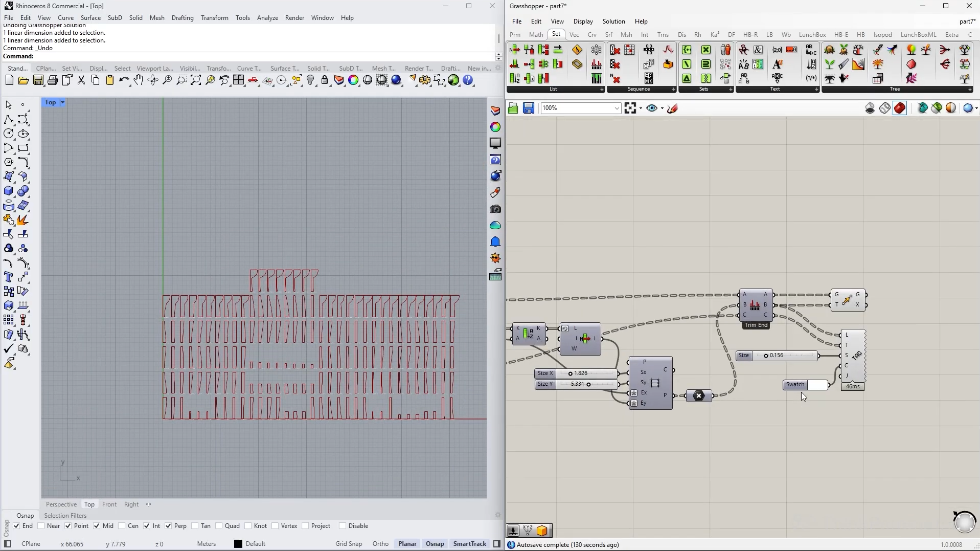Expand the preview eye dropdown arrow
This screenshot has width=980, height=551.
click(x=662, y=108)
